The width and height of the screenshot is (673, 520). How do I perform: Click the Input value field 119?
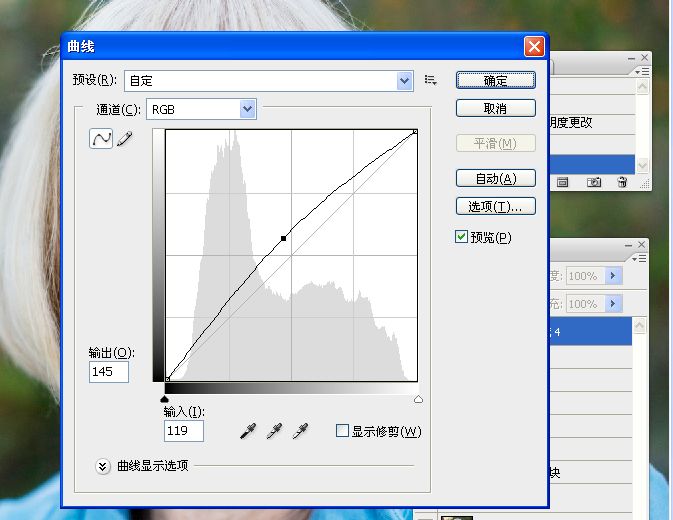[184, 431]
